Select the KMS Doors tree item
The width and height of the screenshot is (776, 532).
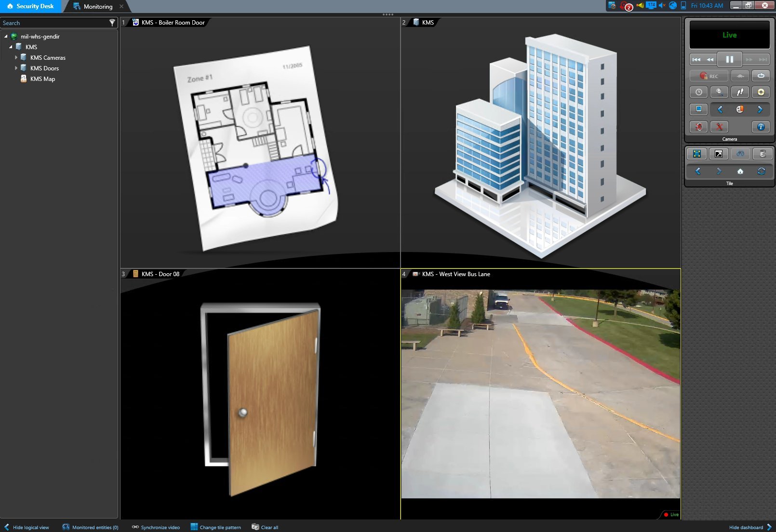pos(44,68)
